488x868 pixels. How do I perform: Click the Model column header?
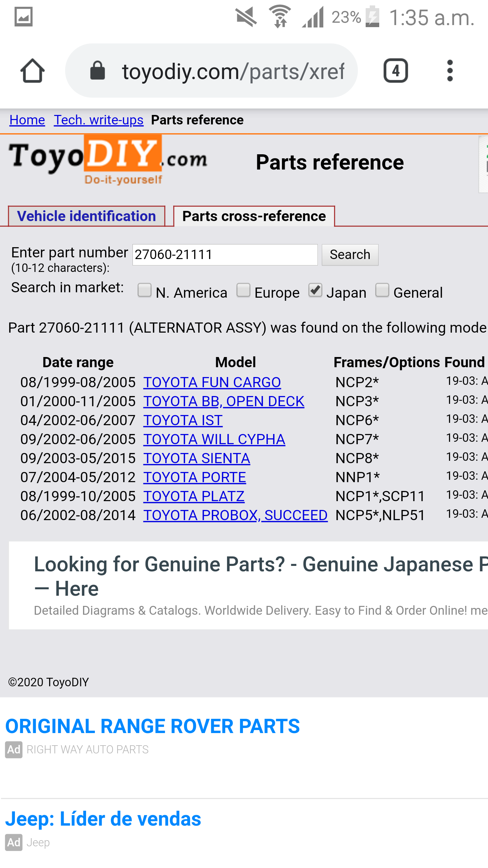(236, 362)
